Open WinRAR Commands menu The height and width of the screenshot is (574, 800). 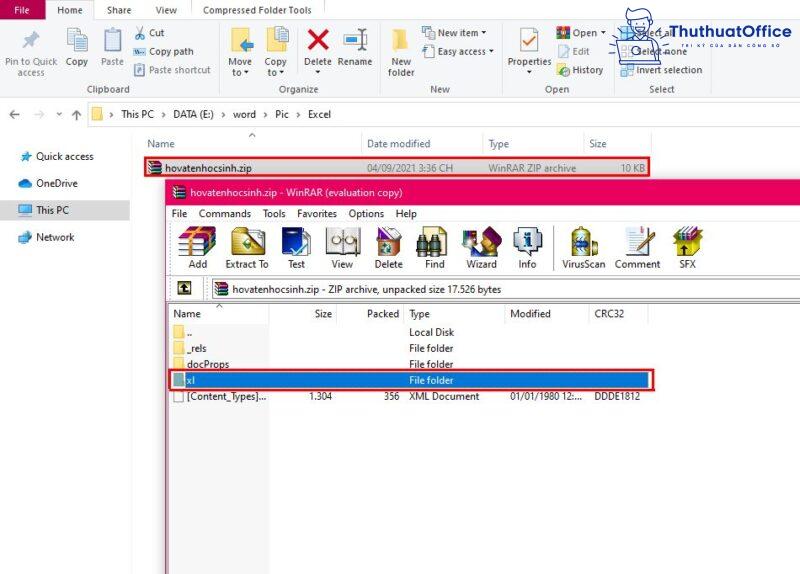(x=224, y=214)
